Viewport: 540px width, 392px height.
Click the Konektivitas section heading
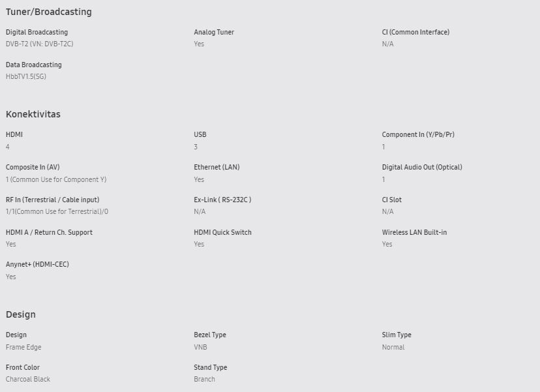[33, 114]
